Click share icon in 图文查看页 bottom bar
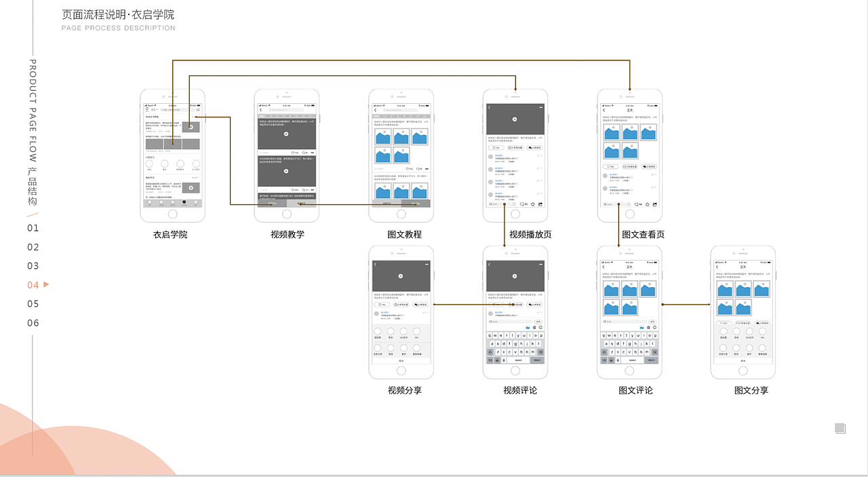868x477 pixels. [x=656, y=204]
